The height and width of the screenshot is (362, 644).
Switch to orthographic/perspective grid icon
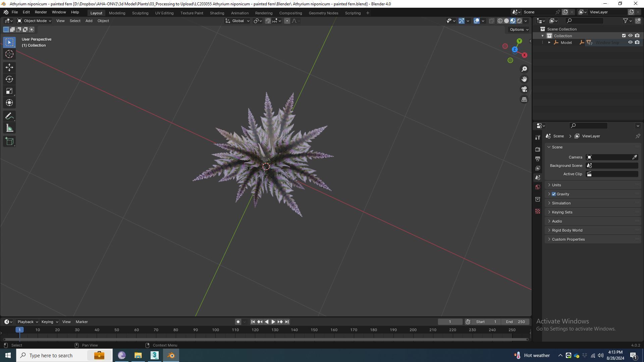pos(524,100)
